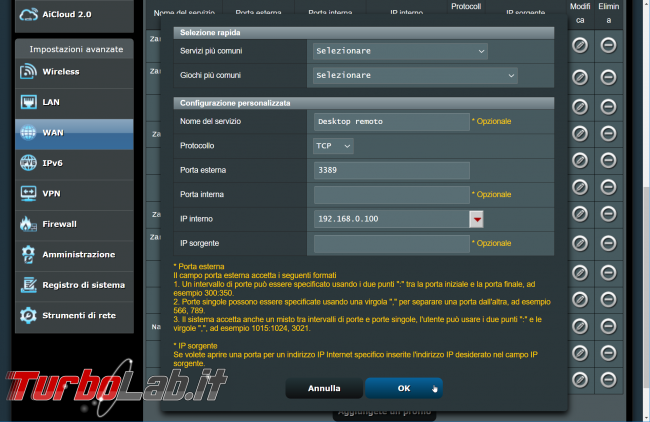
Task: Click the '* Porta esterna' help note heading
Action: click(x=199, y=267)
